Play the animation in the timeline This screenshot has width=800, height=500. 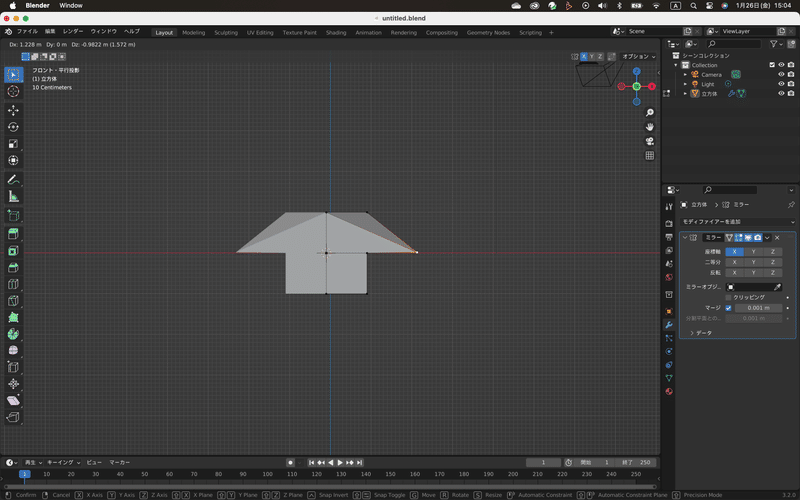340,463
